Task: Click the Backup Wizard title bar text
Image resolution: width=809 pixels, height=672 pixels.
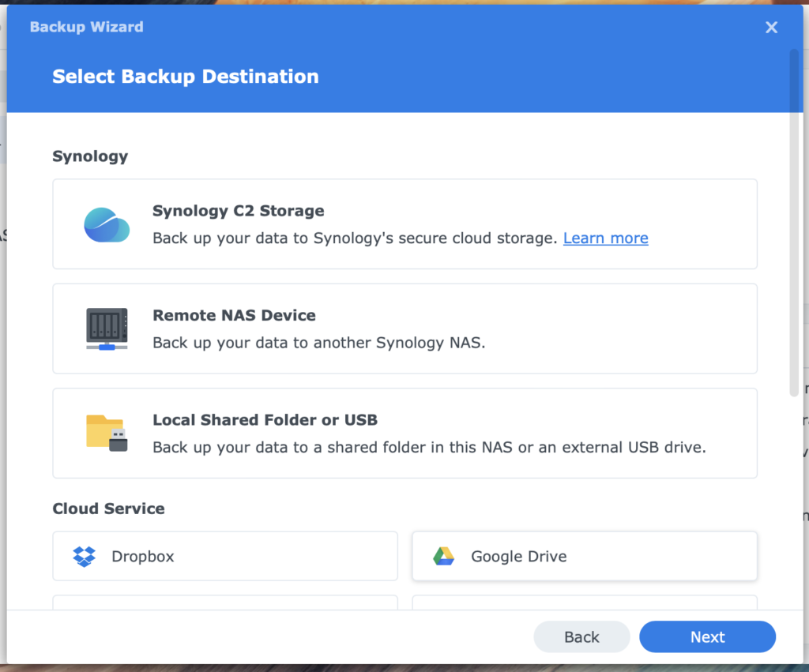Action: [x=86, y=27]
